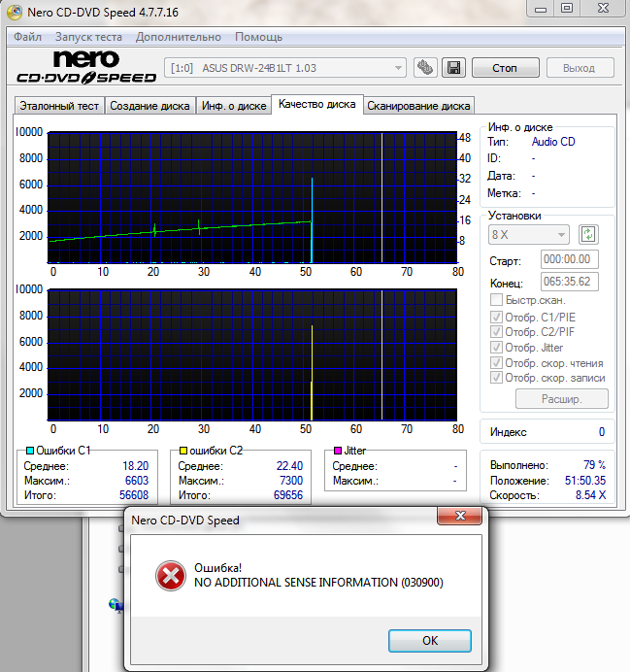Switch to the Сканирование диска tab

[418, 106]
